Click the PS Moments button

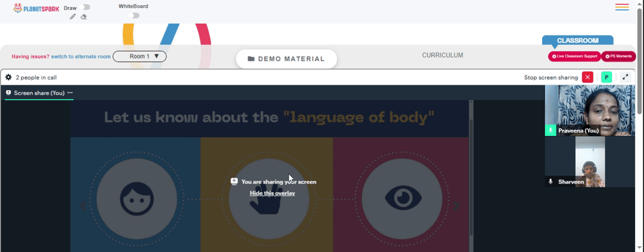coord(618,56)
